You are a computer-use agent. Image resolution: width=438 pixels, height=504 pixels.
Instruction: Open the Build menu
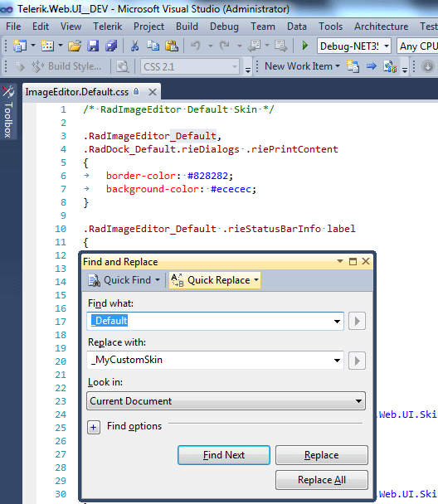click(x=187, y=27)
